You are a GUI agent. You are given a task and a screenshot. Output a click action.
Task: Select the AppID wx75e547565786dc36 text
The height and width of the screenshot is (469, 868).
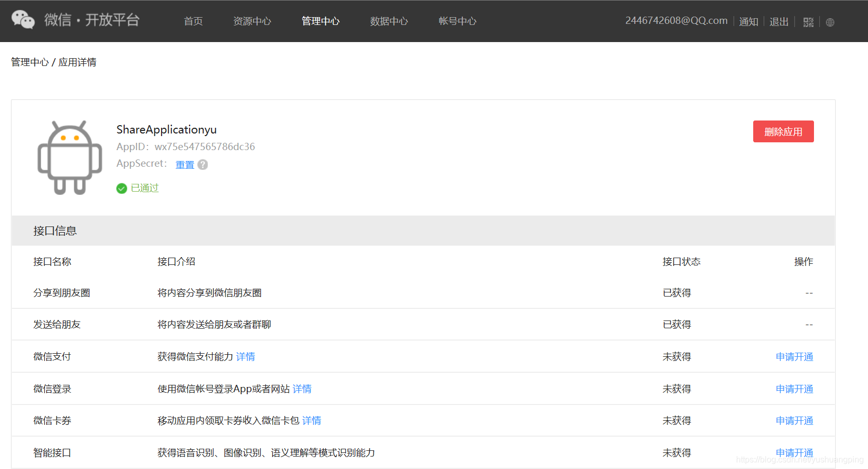(x=205, y=147)
